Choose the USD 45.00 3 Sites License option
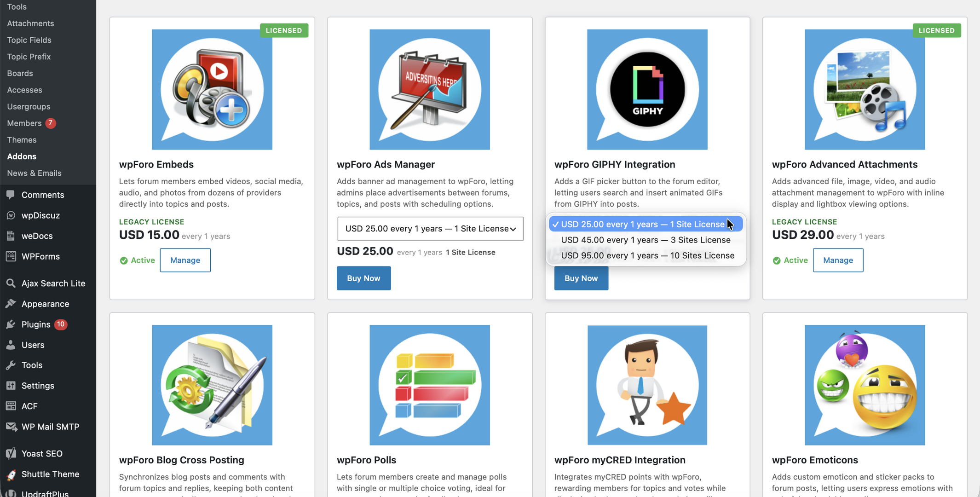Image resolution: width=980 pixels, height=497 pixels. (x=646, y=240)
